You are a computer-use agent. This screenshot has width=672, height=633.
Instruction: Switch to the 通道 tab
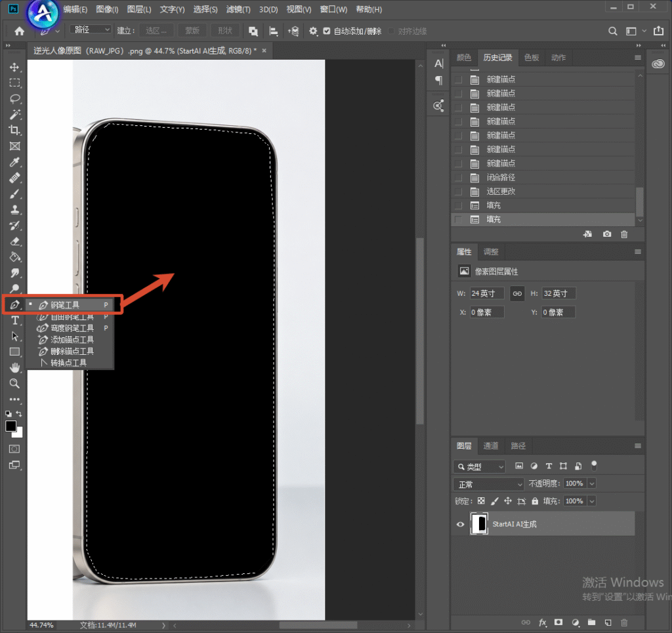tap(491, 446)
